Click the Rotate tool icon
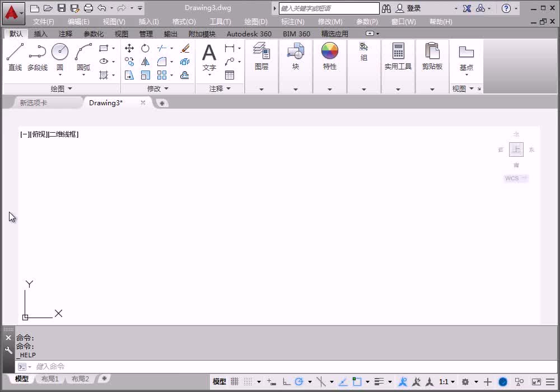Viewport: 560px width, 392px height. click(x=145, y=48)
